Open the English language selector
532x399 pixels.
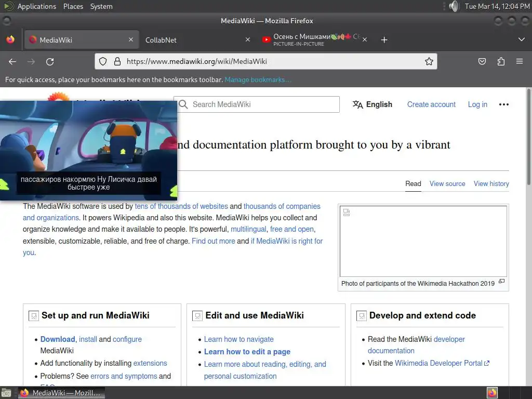click(372, 104)
